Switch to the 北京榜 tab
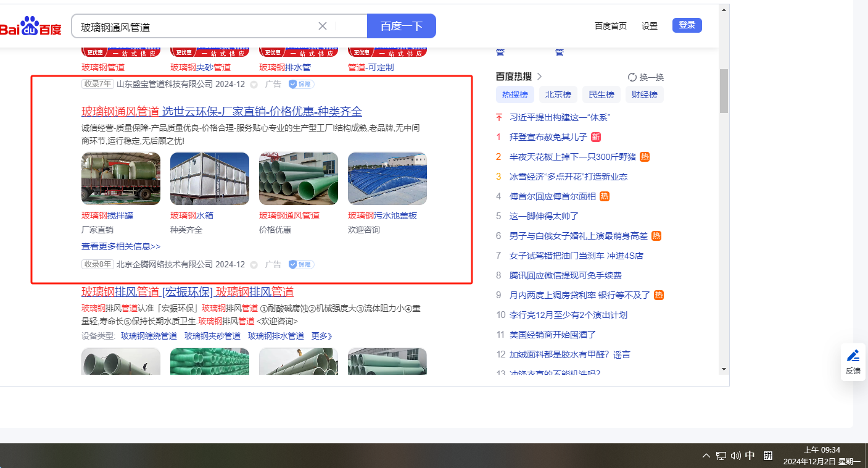The height and width of the screenshot is (468, 868). point(558,94)
